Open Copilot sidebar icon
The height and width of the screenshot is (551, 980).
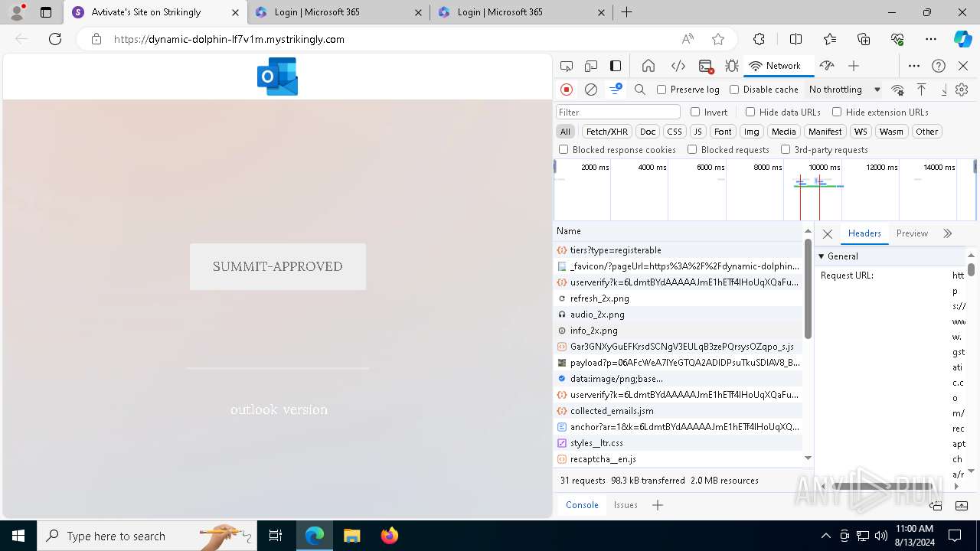(x=962, y=39)
